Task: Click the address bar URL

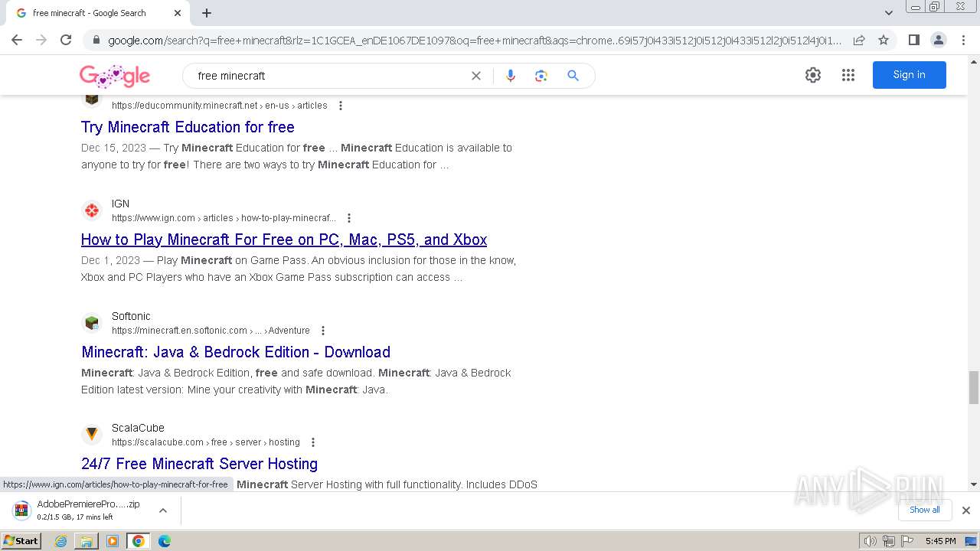Action: tap(475, 41)
